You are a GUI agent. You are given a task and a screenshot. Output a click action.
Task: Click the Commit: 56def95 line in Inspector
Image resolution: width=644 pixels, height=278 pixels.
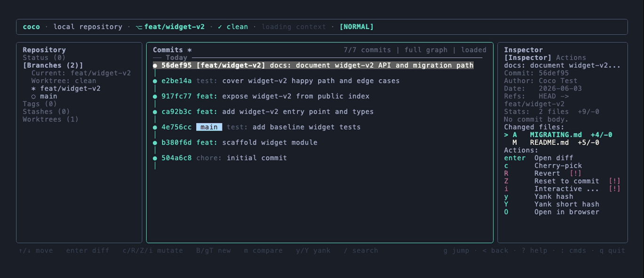pos(536,73)
